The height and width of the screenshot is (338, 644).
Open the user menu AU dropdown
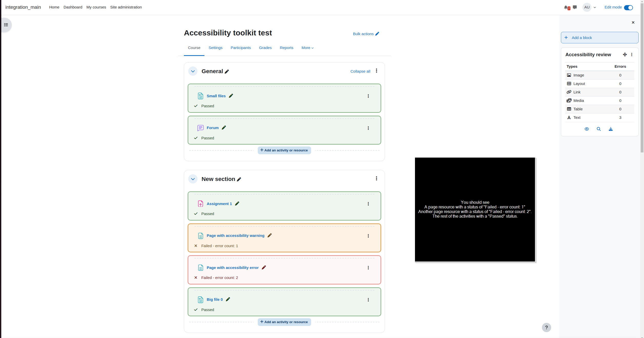coord(589,7)
